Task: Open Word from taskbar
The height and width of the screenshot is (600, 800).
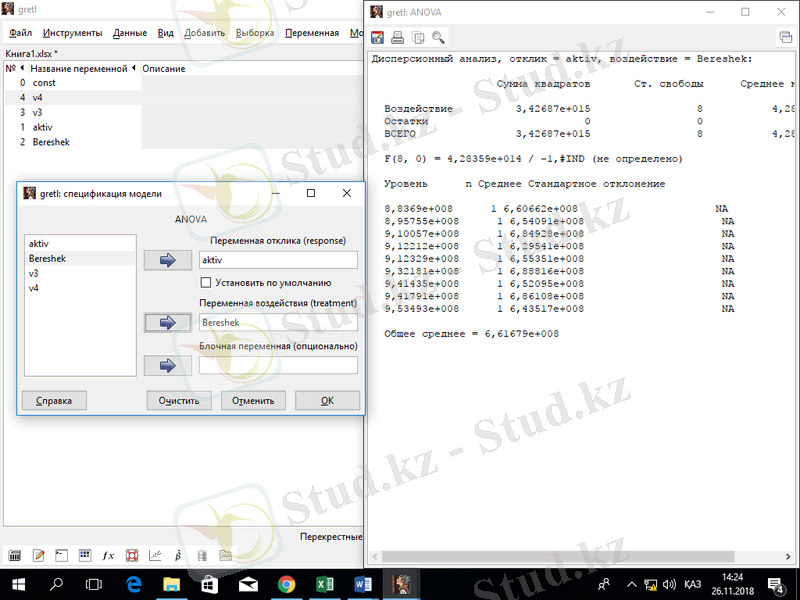Action: [363, 585]
